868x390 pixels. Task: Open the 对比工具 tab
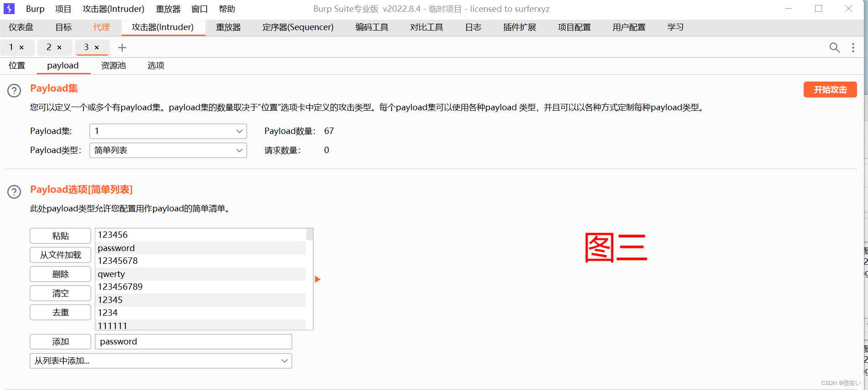(427, 27)
